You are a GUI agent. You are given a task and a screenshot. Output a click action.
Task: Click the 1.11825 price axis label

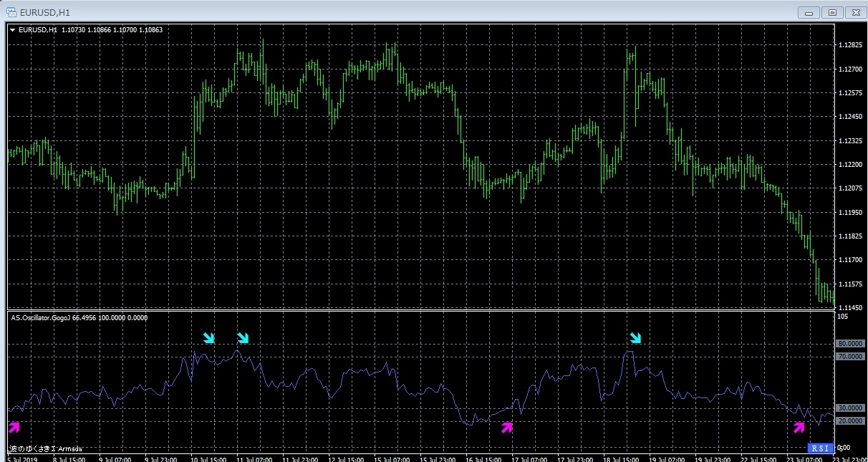point(849,236)
